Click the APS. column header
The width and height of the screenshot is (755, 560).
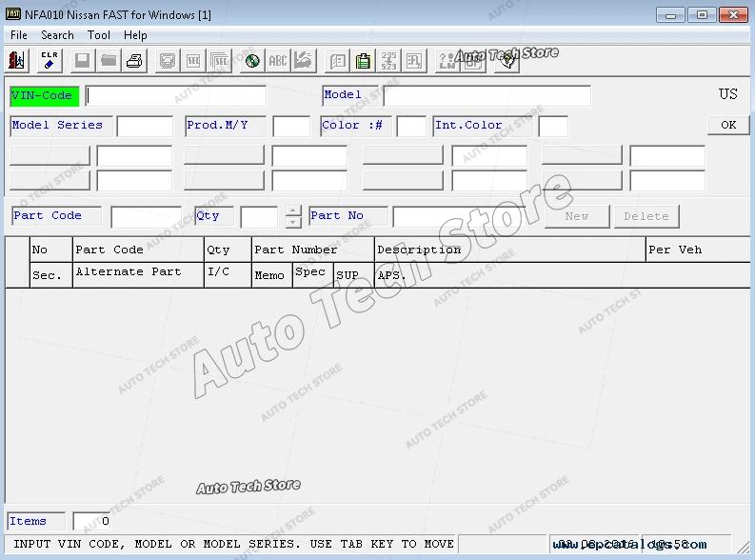click(x=563, y=275)
